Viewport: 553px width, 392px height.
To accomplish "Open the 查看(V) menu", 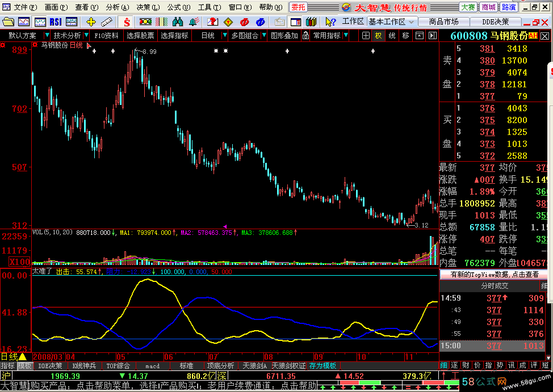I will click(87, 7).
